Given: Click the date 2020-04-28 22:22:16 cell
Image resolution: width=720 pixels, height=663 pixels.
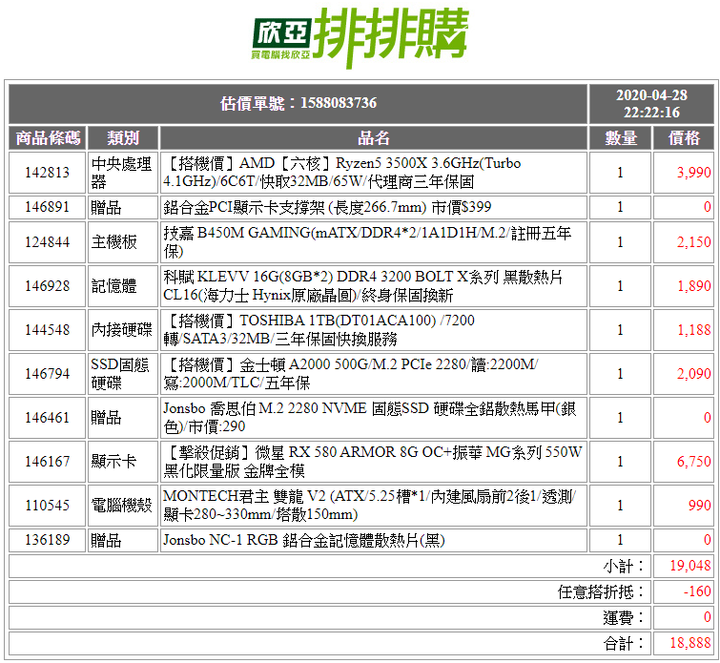Looking at the screenshot, I should [x=652, y=104].
